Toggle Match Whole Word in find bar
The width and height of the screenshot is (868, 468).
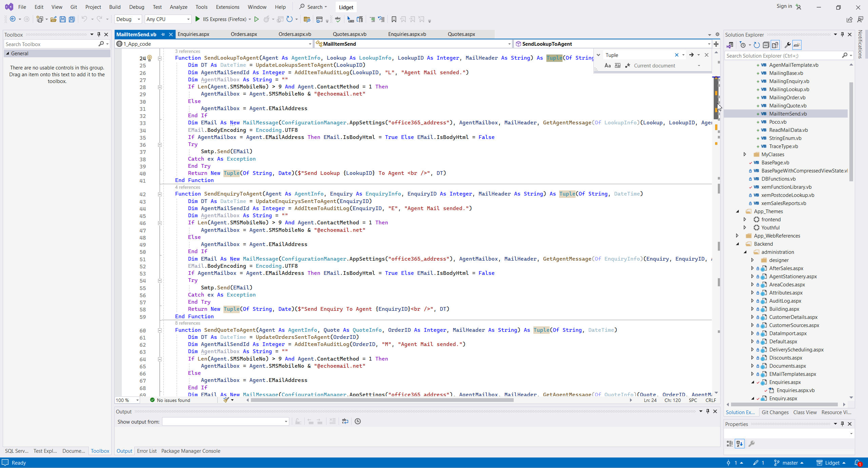[617, 66]
